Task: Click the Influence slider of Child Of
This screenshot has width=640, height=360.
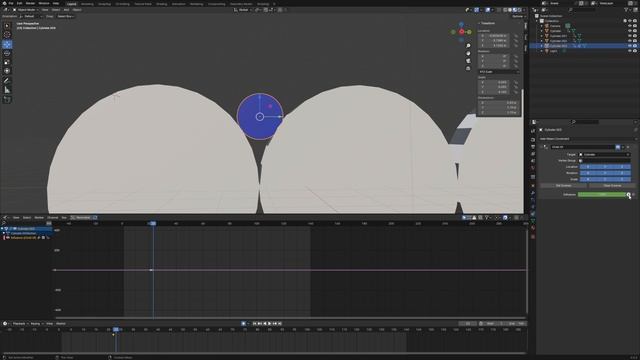Action: tap(602, 195)
